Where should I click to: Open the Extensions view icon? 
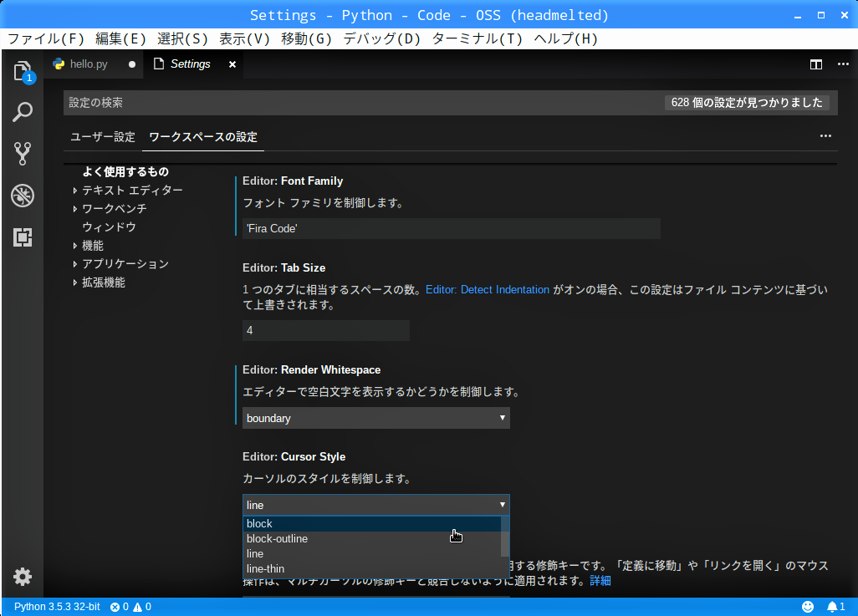click(x=23, y=237)
